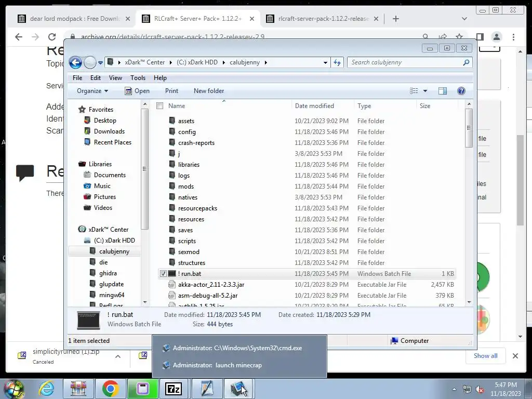This screenshot has height=399, width=532.
Task: Go back using the Explorer back arrow
Action: click(x=75, y=62)
